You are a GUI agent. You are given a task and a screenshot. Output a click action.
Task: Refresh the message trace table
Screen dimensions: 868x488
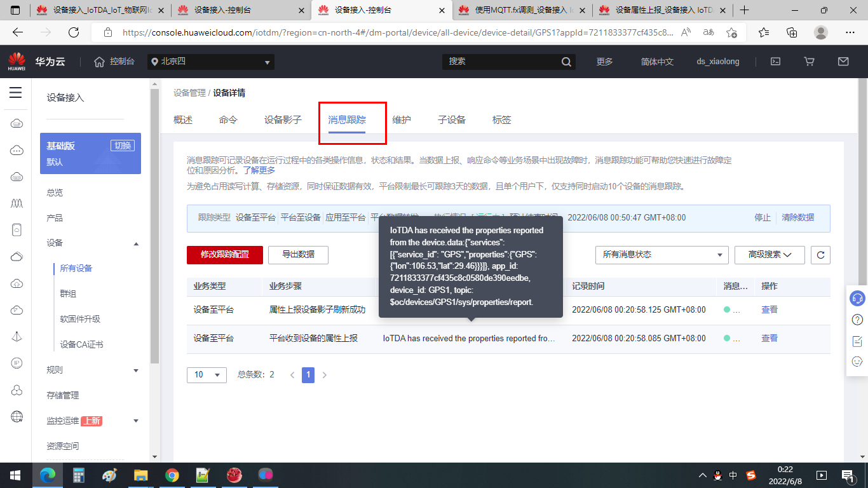pos(820,255)
